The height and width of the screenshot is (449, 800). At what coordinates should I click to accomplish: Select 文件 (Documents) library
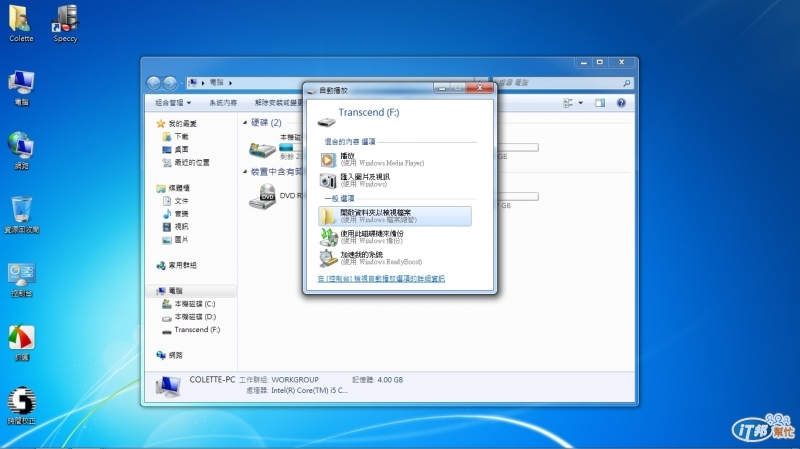pos(175,201)
